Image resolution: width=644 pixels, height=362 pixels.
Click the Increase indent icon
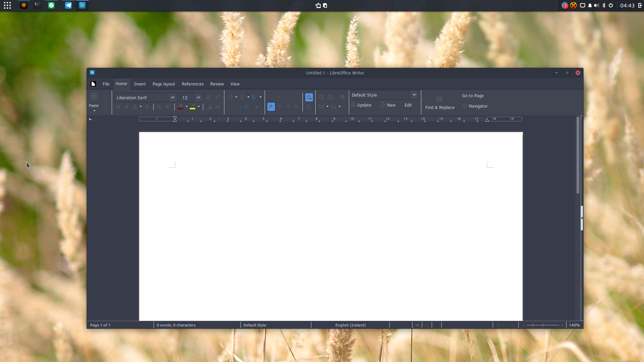322,97
